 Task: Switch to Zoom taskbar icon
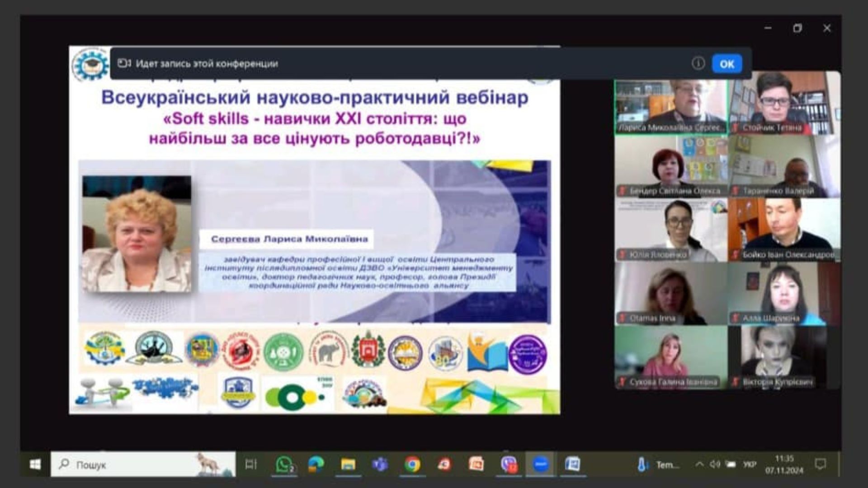541,465
